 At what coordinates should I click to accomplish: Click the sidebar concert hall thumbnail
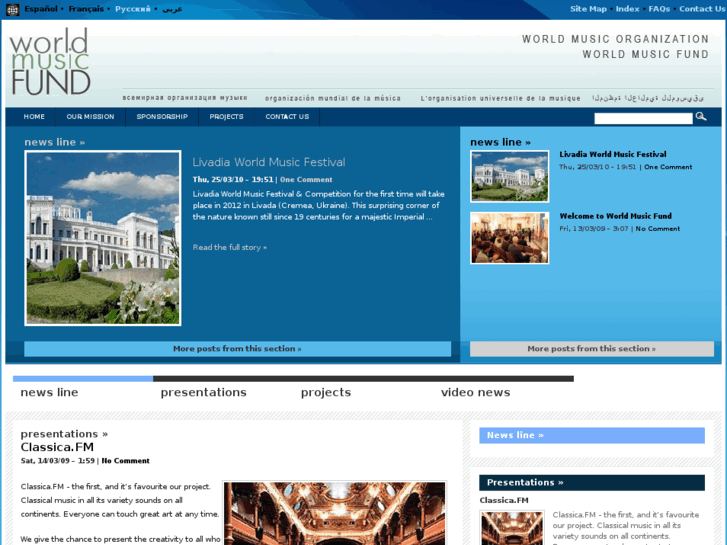click(512, 528)
